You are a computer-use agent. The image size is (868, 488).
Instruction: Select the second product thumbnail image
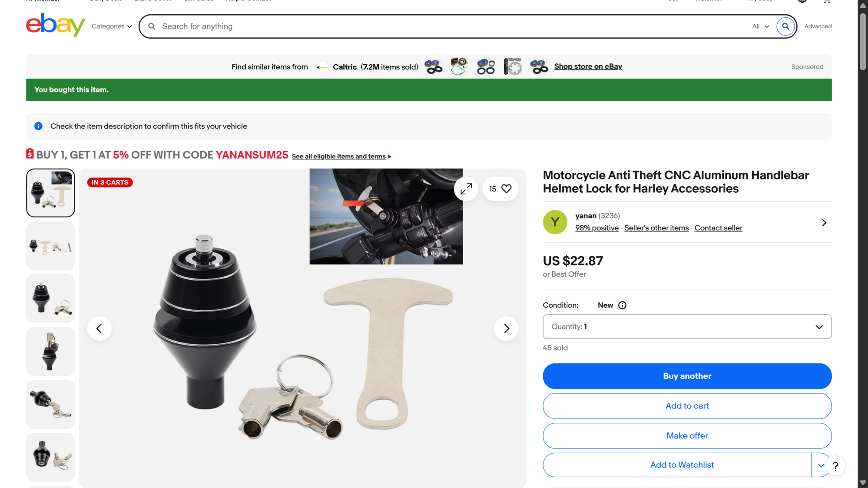tap(50, 246)
